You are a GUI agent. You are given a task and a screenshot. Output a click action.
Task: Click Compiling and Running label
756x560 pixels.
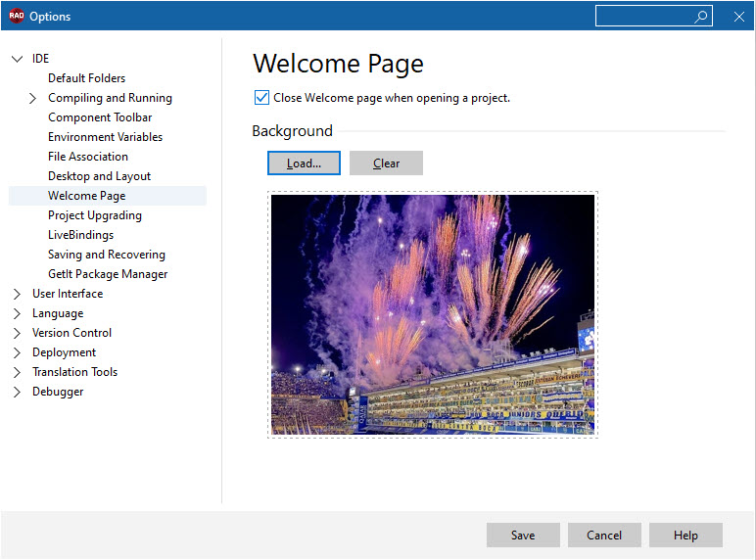tap(110, 98)
